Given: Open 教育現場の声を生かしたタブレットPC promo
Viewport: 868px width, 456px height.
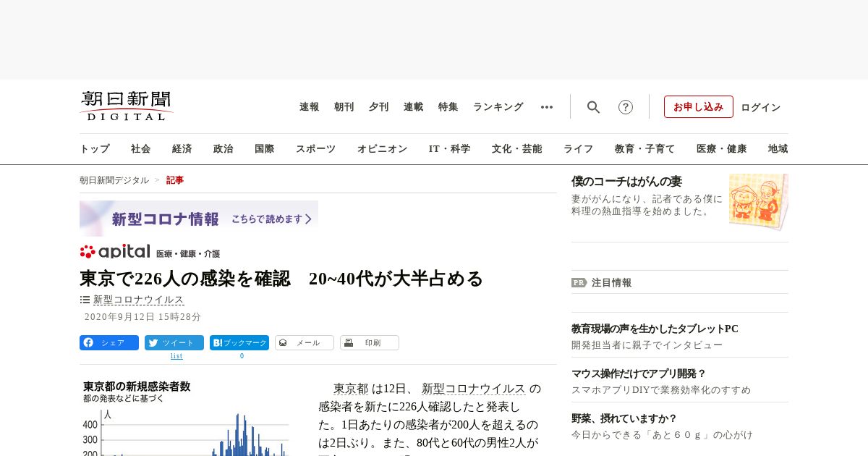Looking at the screenshot, I should (x=655, y=329).
